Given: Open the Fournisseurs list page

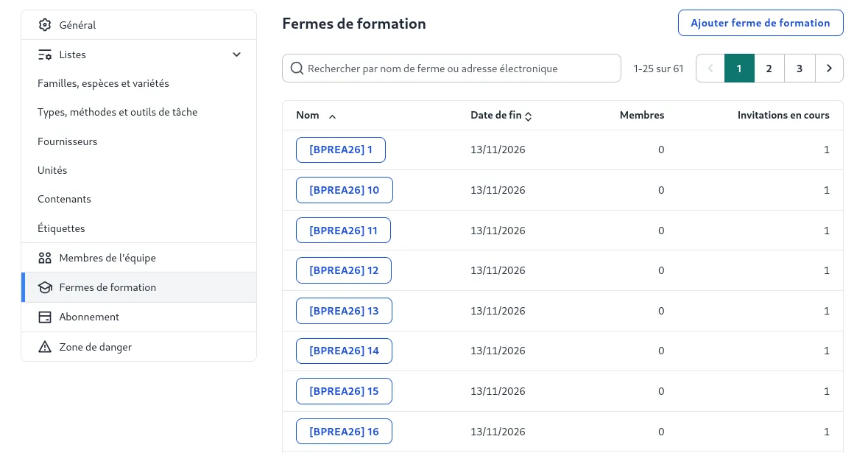Looking at the screenshot, I should (67, 141).
